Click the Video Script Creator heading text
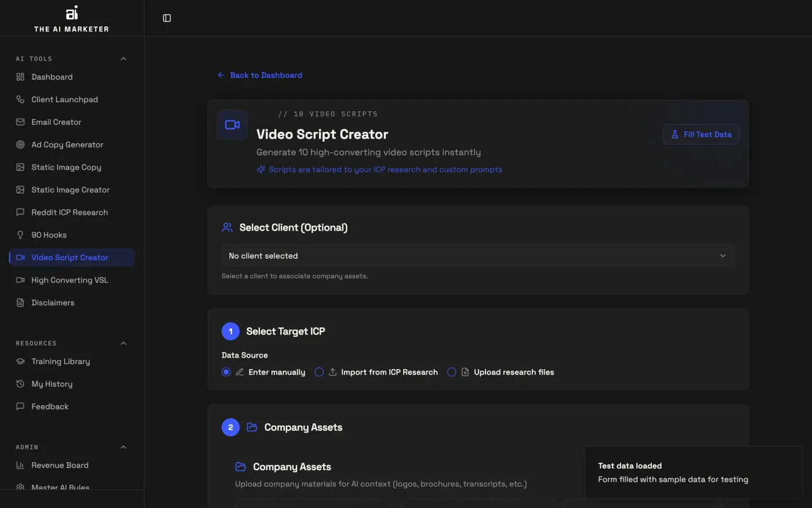Viewport: 812px width, 508px height. coord(322,134)
